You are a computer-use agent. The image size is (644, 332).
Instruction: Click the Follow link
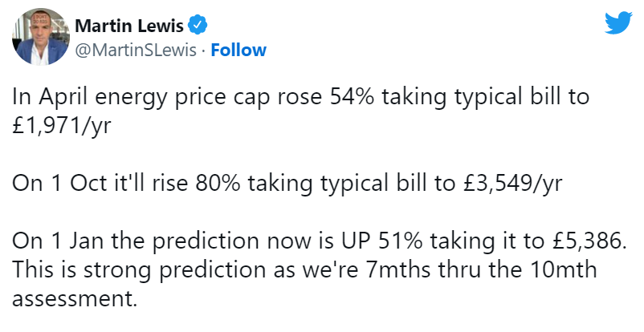238,51
